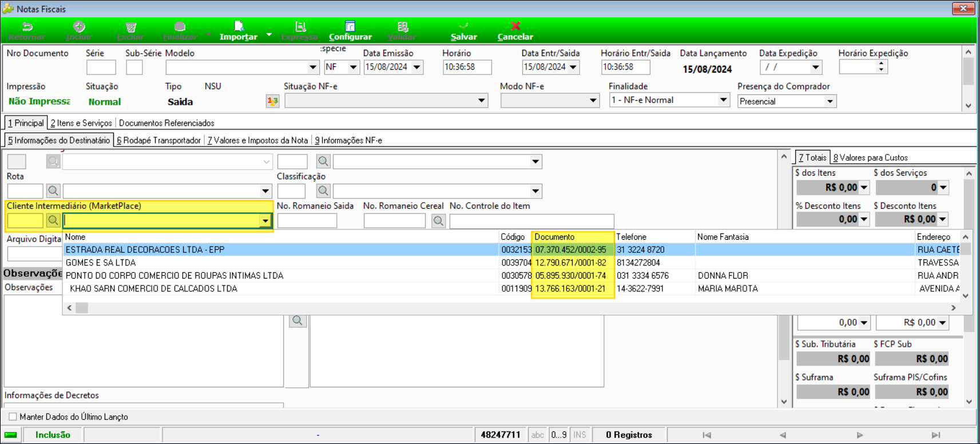The image size is (980, 444).
Task: Click the No. Romaneio Saida input field
Action: pos(307,220)
